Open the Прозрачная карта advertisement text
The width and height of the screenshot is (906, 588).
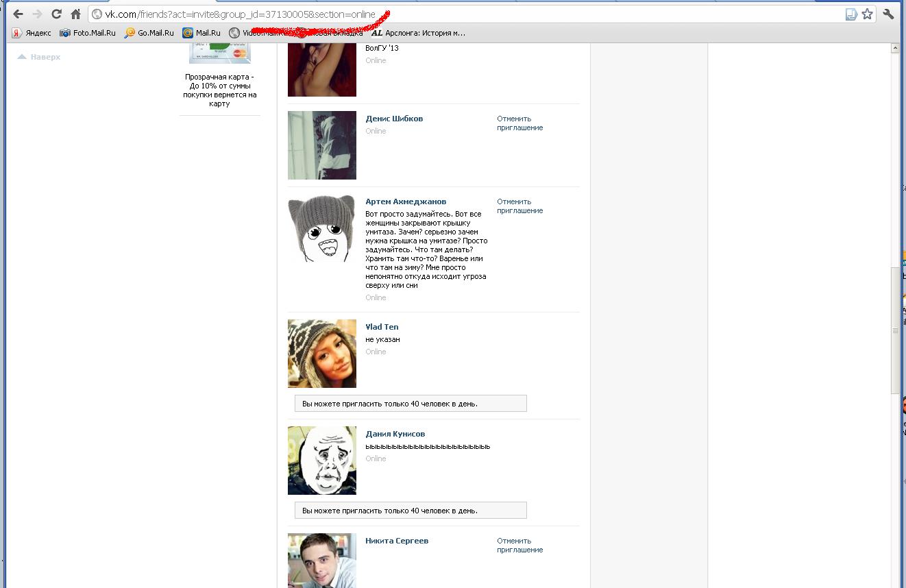click(x=219, y=90)
